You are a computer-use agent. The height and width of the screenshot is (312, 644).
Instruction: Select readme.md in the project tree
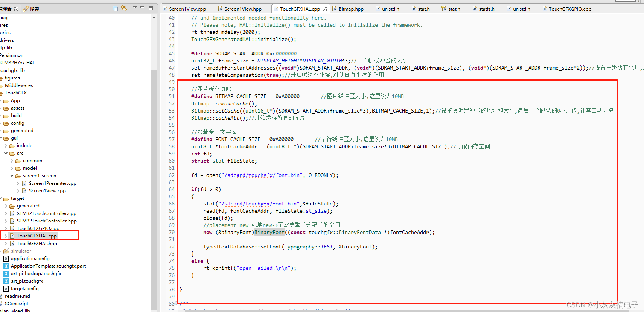pos(17,296)
